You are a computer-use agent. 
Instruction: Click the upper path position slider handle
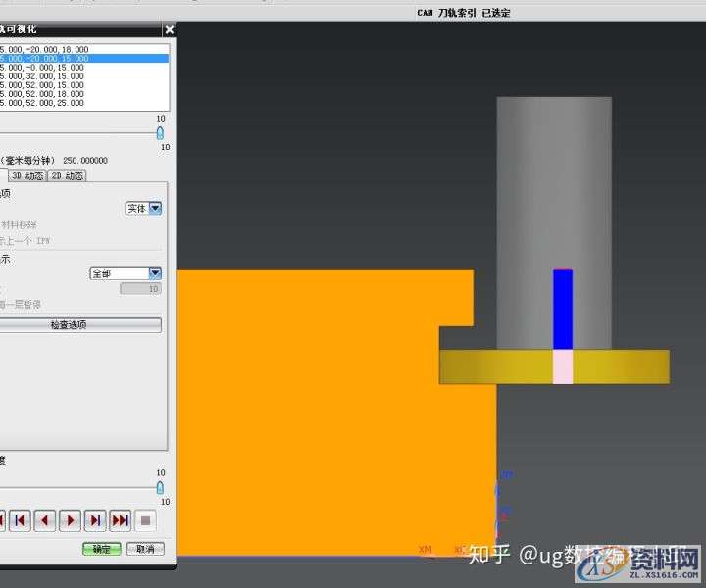pyautogui.click(x=160, y=133)
